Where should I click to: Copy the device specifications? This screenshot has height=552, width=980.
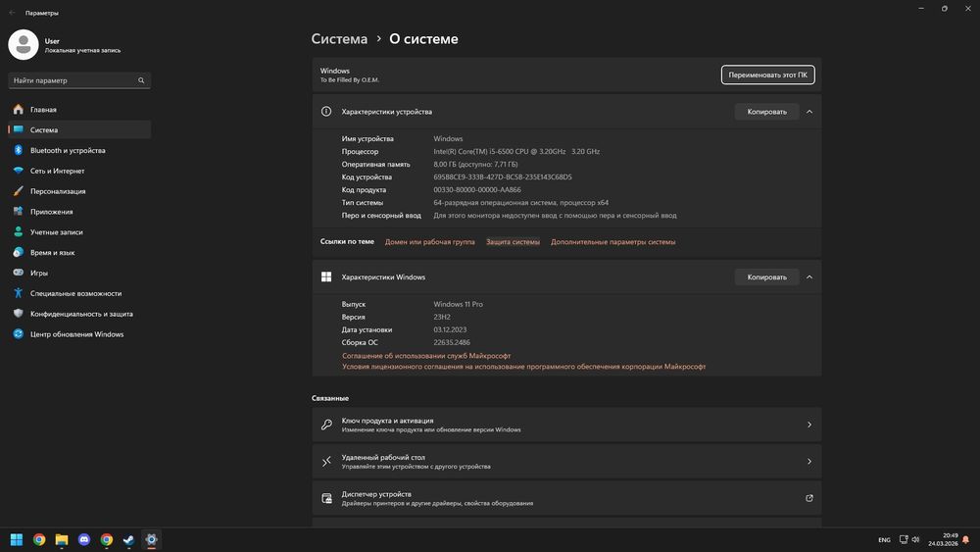[766, 112]
